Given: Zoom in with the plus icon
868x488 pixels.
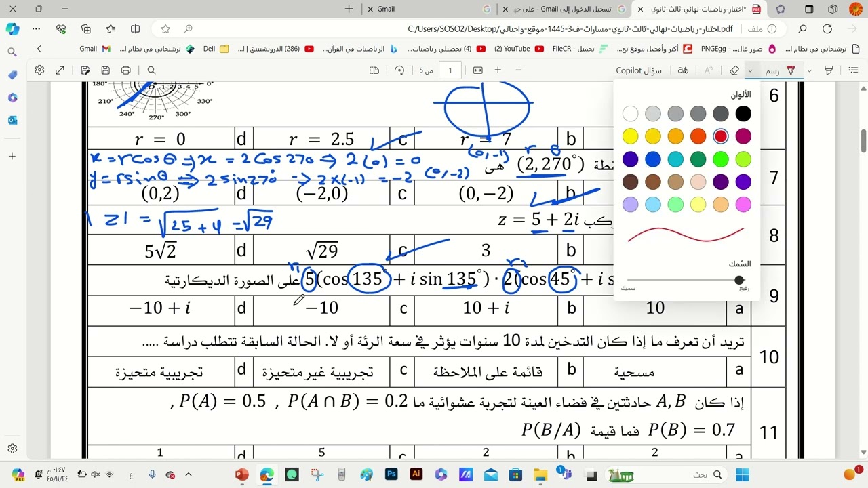Looking at the screenshot, I should [x=498, y=70].
